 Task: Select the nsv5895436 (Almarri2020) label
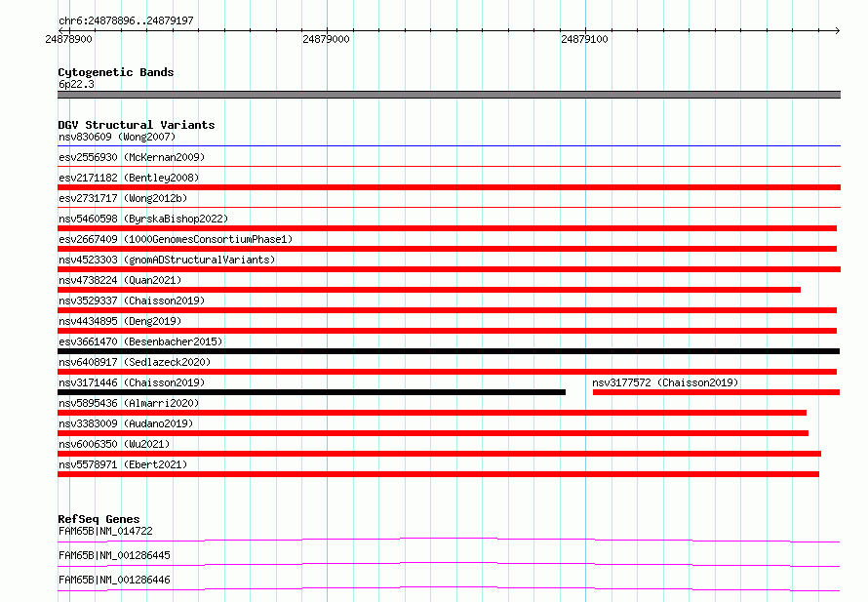[129, 403]
